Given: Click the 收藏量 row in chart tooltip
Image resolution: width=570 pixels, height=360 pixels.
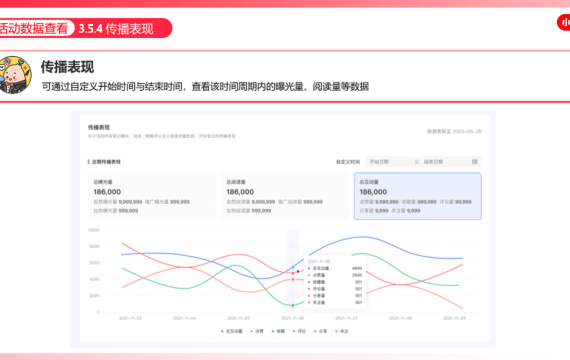Looking at the screenshot, I should (335, 282).
